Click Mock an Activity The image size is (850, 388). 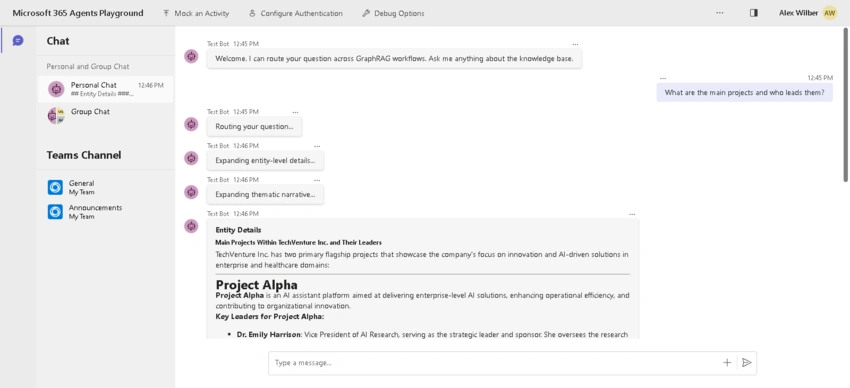point(196,13)
